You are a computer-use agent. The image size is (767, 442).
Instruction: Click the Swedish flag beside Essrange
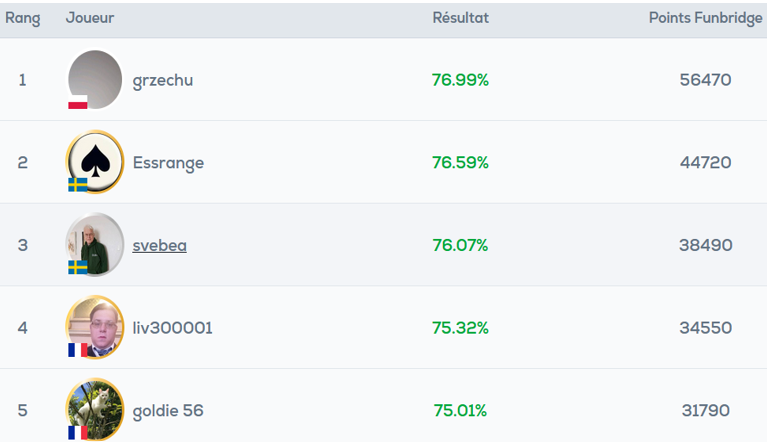(x=78, y=185)
